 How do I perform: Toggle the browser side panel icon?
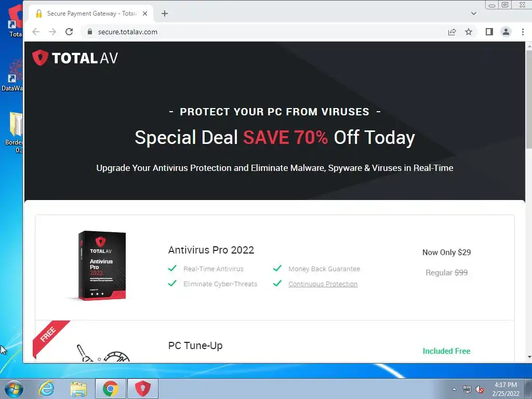point(489,32)
